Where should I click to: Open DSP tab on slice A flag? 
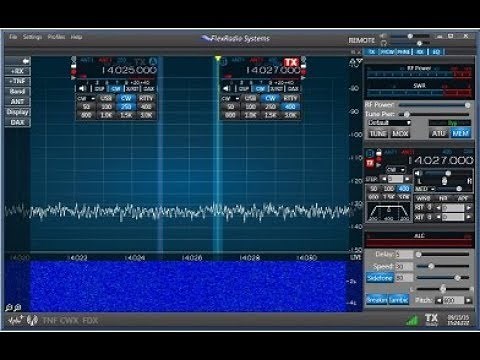[99, 89]
